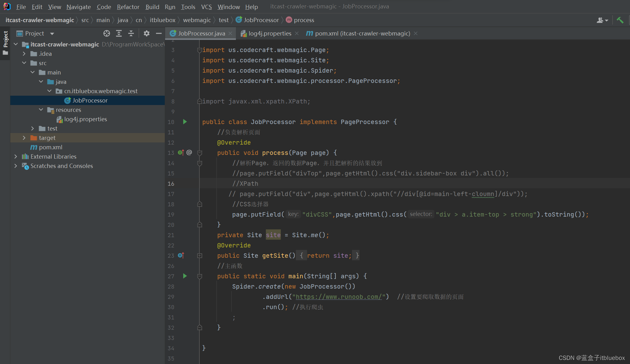Switch to log4j.properties tab

270,33
